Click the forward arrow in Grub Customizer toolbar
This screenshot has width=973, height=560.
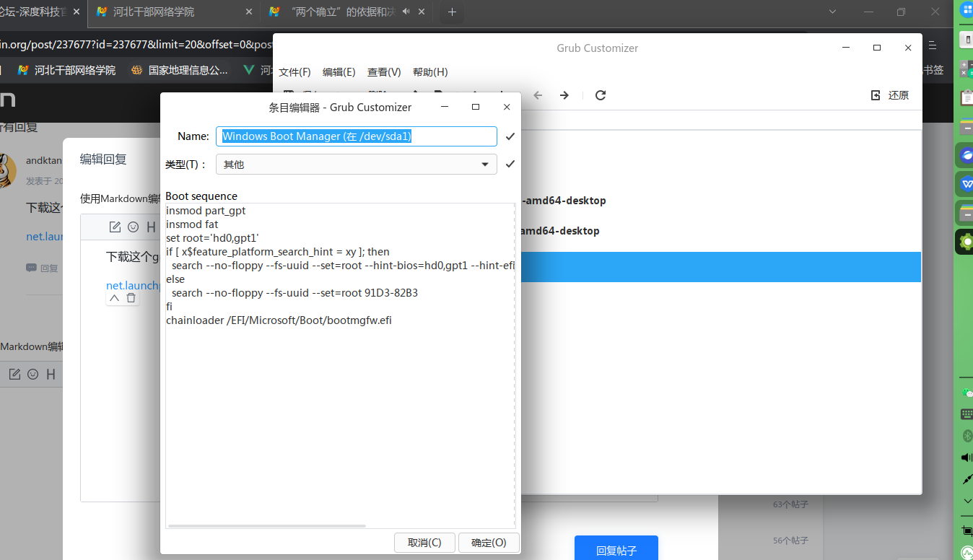(564, 95)
